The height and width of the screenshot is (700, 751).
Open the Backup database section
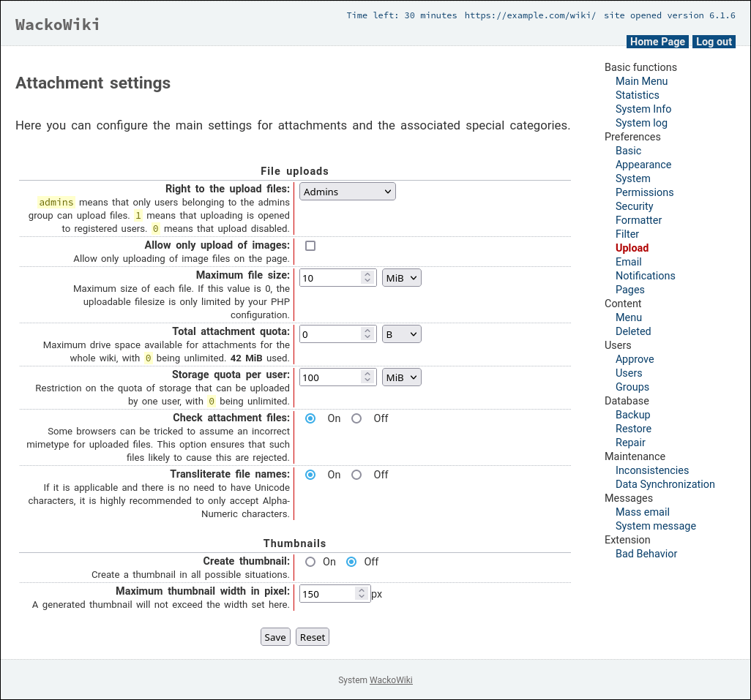[632, 415]
